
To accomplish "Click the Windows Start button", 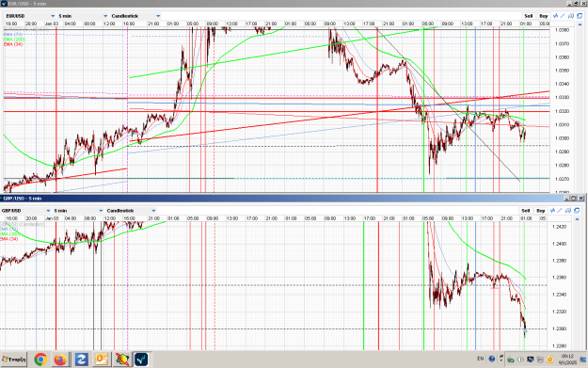I will coord(14,360).
